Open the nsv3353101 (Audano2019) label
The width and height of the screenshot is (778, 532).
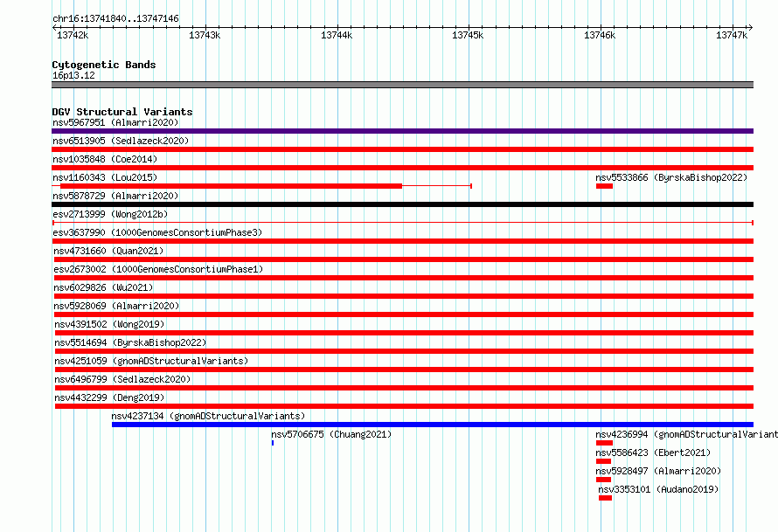tap(658, 489)
